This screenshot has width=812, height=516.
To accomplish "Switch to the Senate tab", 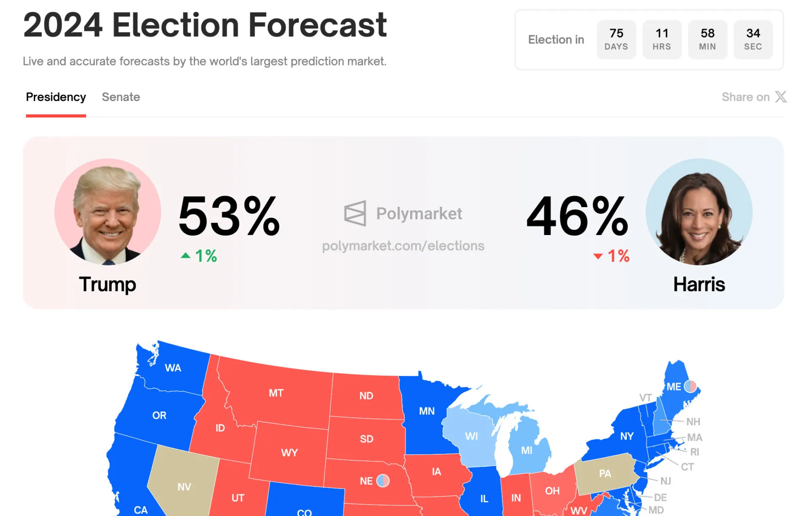I will tap(121, 97).
